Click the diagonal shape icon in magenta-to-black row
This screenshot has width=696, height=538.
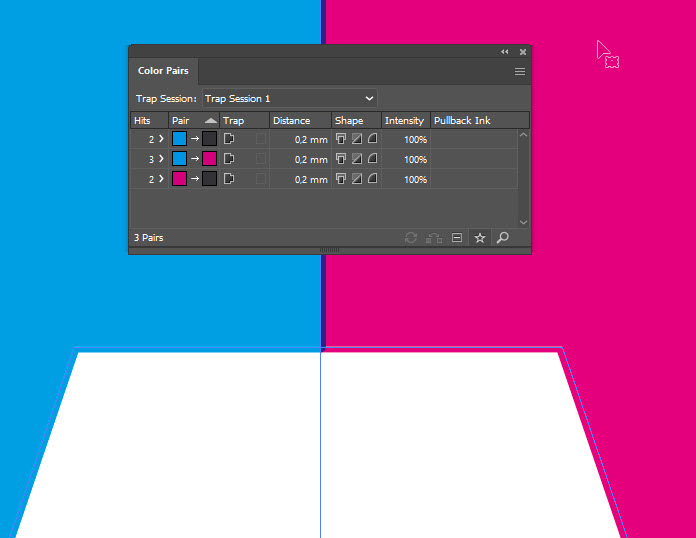[356, 178]
